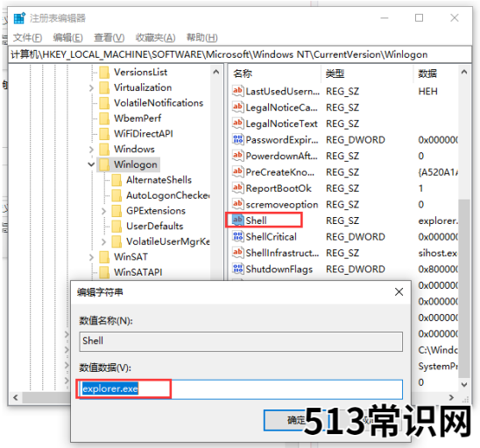
Task: Collapse the Winlogon tree node
Action: [91, 164]
